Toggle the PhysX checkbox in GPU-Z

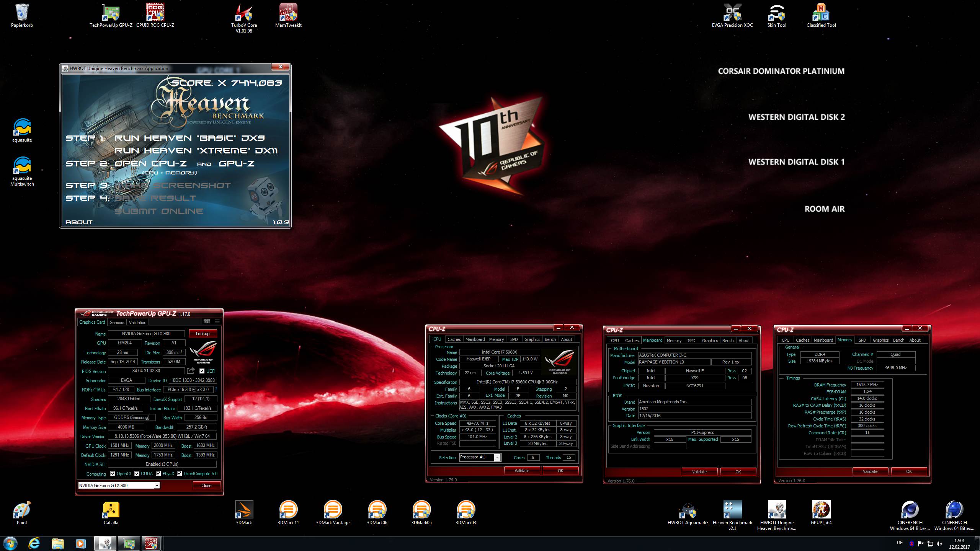click(158, 474)
